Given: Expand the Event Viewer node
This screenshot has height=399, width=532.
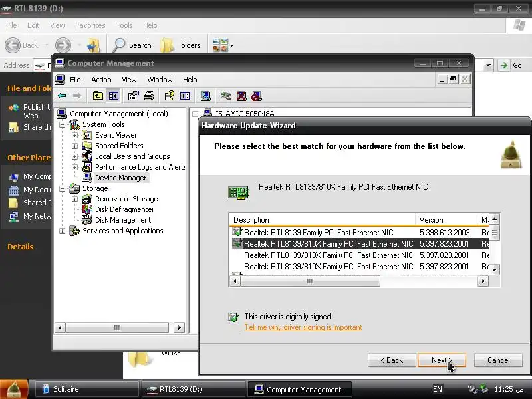Looking at the screenshot, I should click(x=74, y=135).
